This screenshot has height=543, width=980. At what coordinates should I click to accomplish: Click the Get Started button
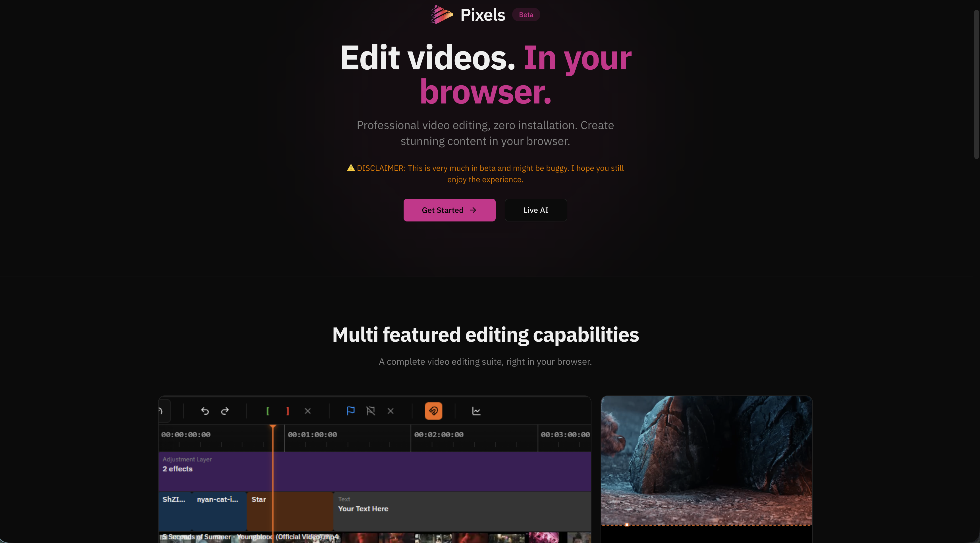(449, 210)
